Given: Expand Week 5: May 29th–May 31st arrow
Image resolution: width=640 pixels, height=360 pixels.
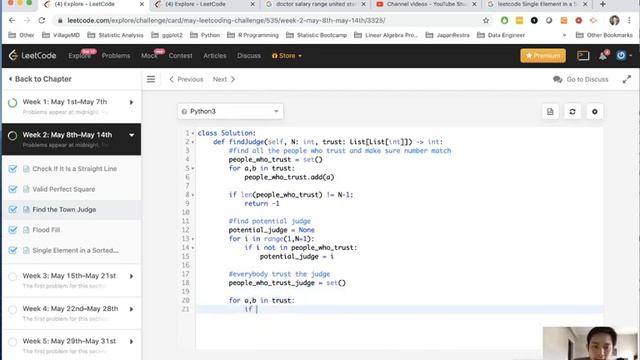Looking at the screenshot, I should coord(131,342).
